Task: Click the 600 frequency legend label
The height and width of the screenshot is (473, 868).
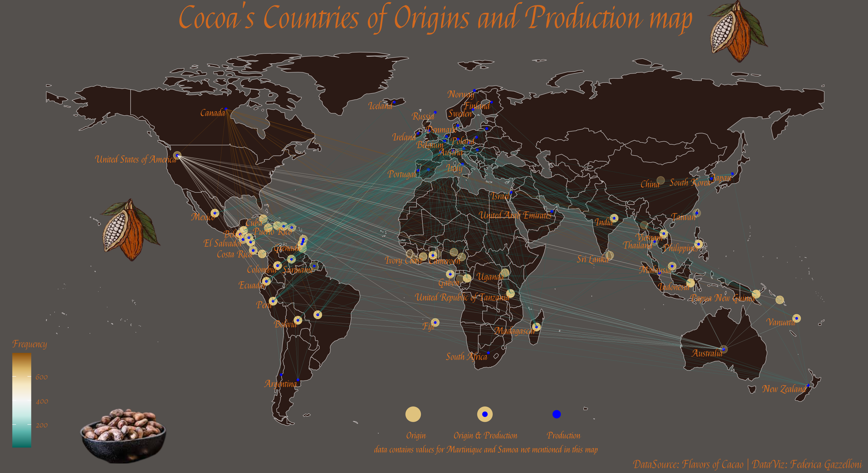Action: (41, 377)
